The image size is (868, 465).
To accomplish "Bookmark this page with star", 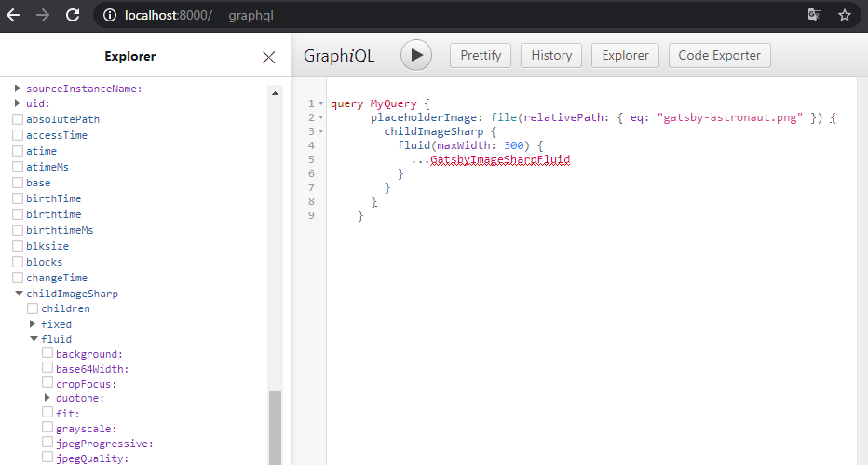I will coord(844,15).
